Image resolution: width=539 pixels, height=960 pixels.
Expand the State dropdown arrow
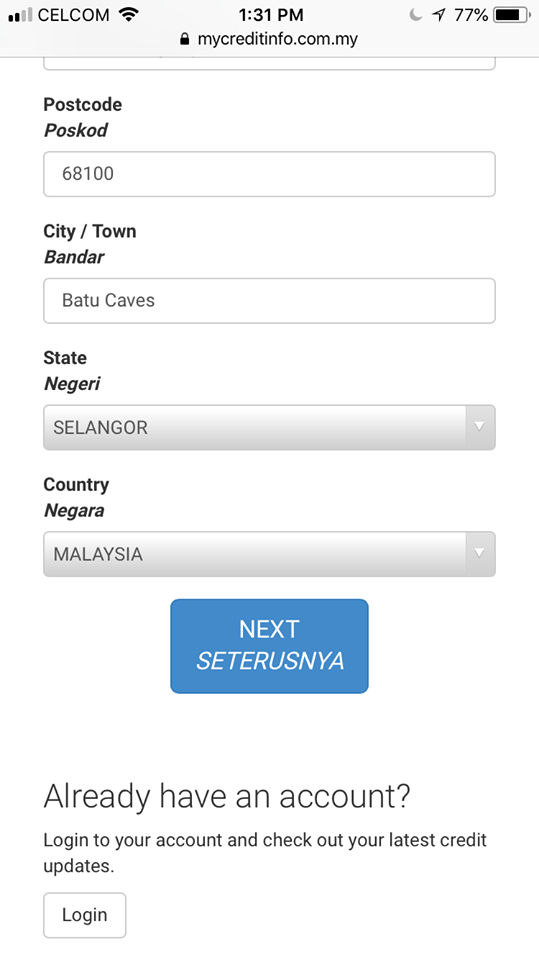480,427
